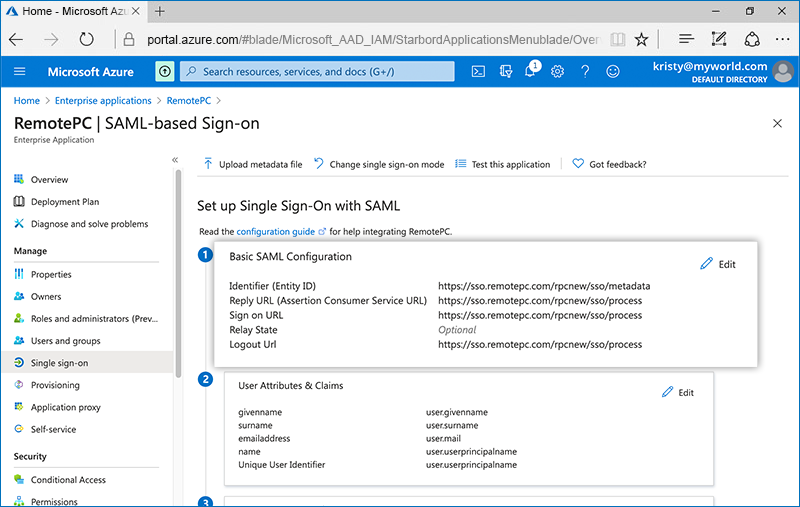800x507 pixels.
Task: Open the configuration guide link
Action: pyautogui.click(x=275, y=231)
